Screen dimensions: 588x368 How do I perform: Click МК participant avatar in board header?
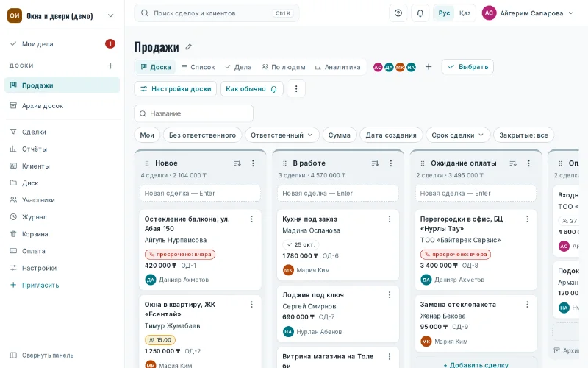tap(400, 67)
